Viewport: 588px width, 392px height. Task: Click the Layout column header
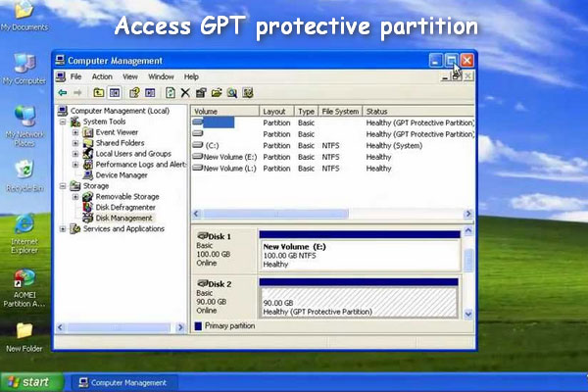pos(276,112)
